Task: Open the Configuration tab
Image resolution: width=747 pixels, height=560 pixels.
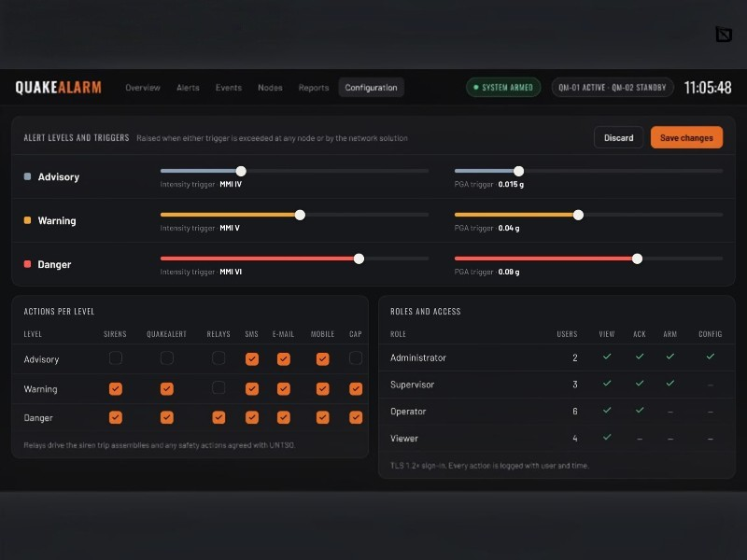Action: [x=371, y=88]
